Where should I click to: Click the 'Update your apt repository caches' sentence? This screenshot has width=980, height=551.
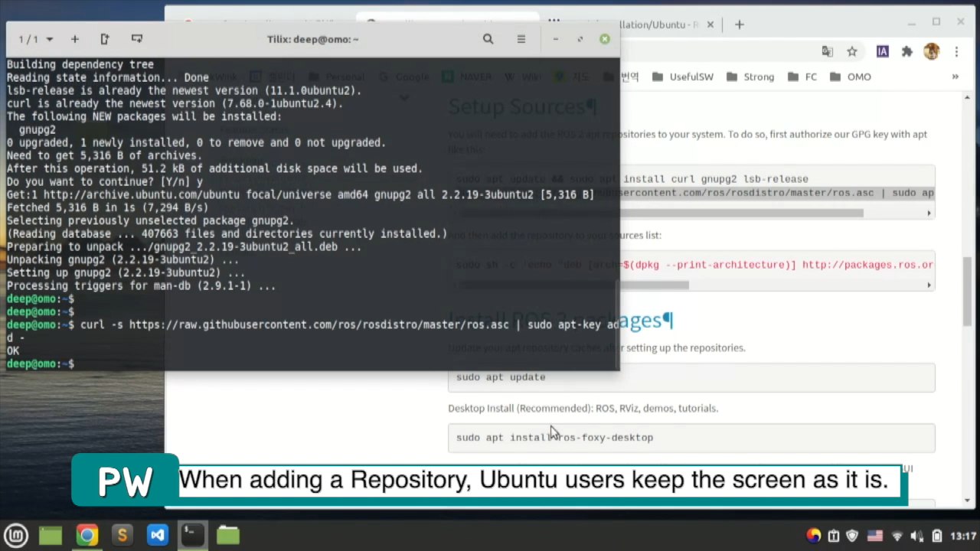tap(596, 347)
